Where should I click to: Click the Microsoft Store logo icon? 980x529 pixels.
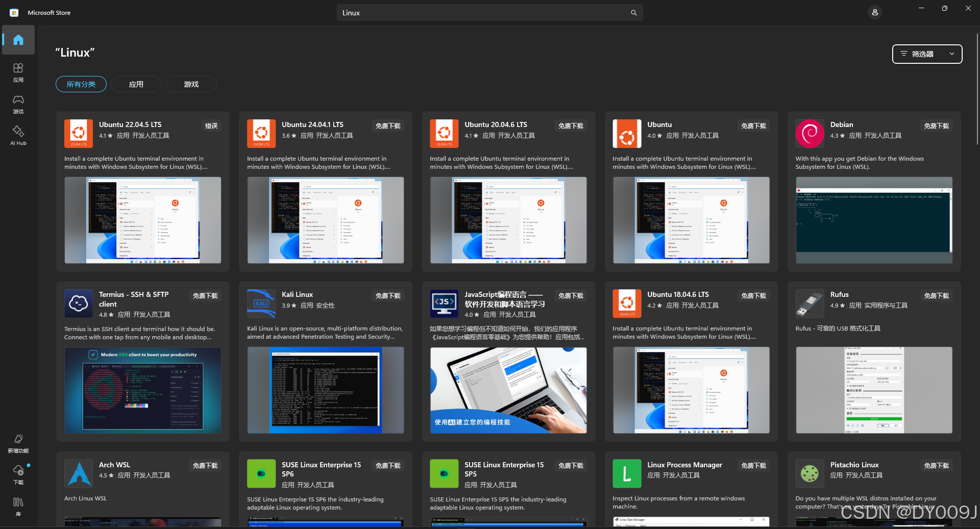point(14,13)
